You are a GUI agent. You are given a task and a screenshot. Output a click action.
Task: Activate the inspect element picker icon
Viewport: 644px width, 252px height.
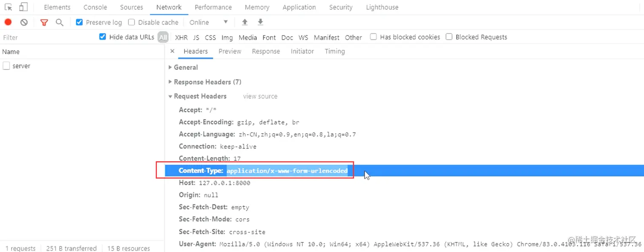click(x=8, y=7)
